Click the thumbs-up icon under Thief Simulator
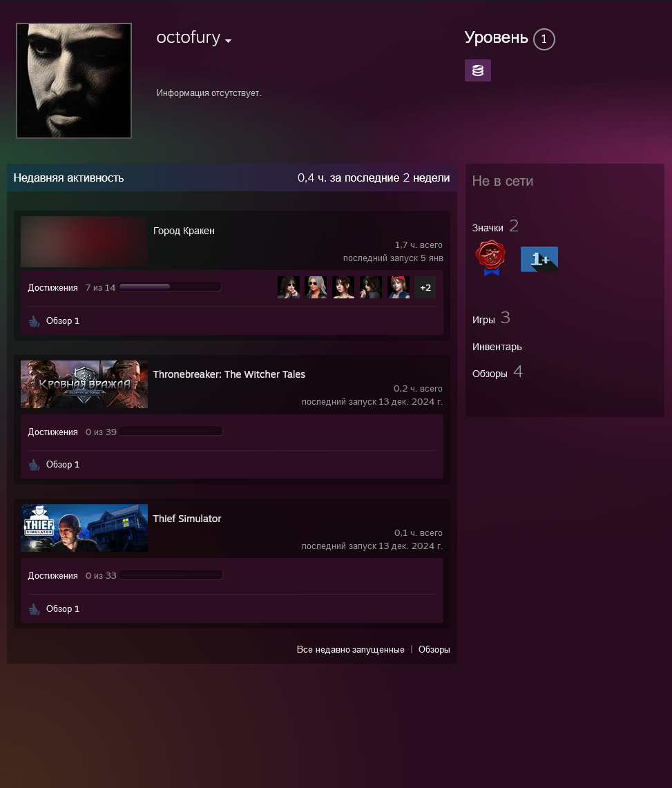Image resolution: width=672 pixels, height=788 pixels. (x=34, y=609)
